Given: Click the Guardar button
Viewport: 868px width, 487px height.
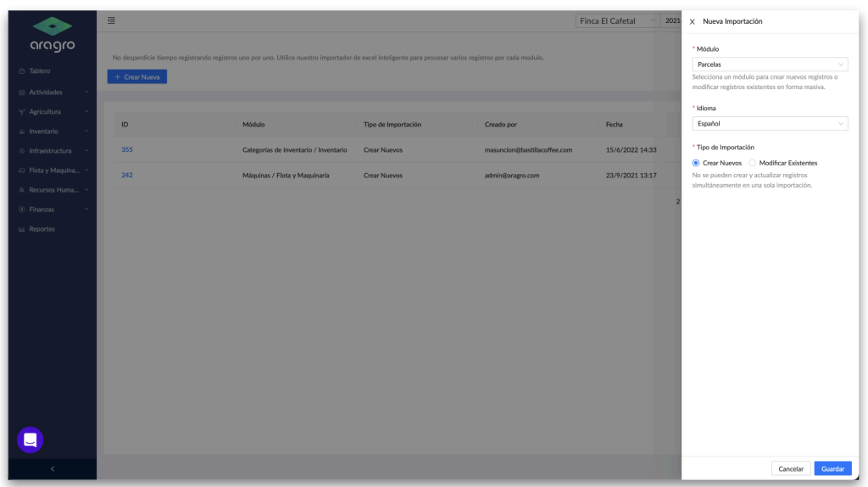Looking at the screenshot, I should [x=832, y=468].
